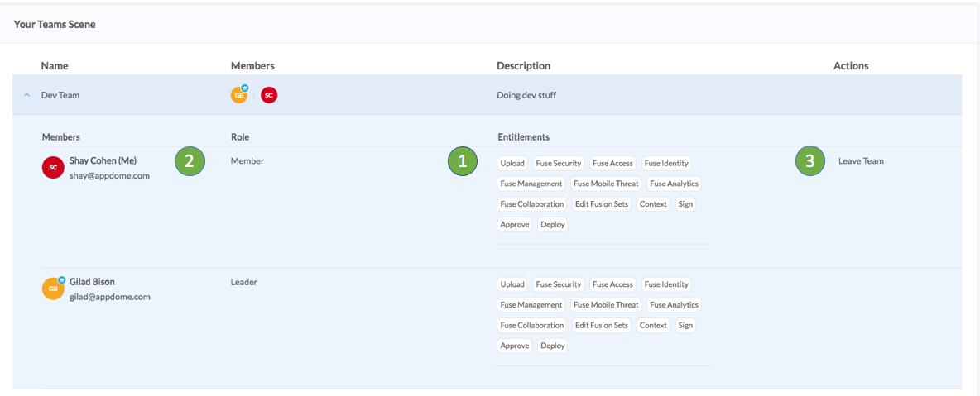Select Gilad Bison's Approve entitlement tag
Viewport: 980px width, 396px height.
tap(515, 346)
